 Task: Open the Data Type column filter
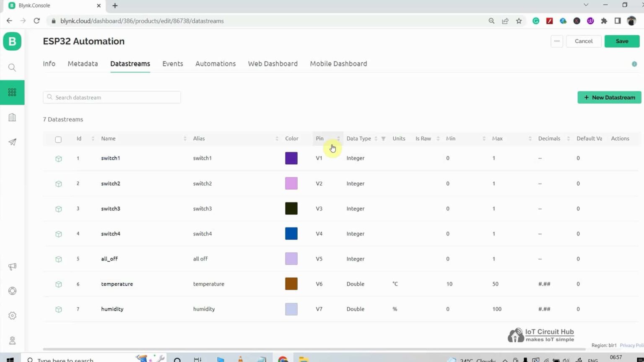383,139
